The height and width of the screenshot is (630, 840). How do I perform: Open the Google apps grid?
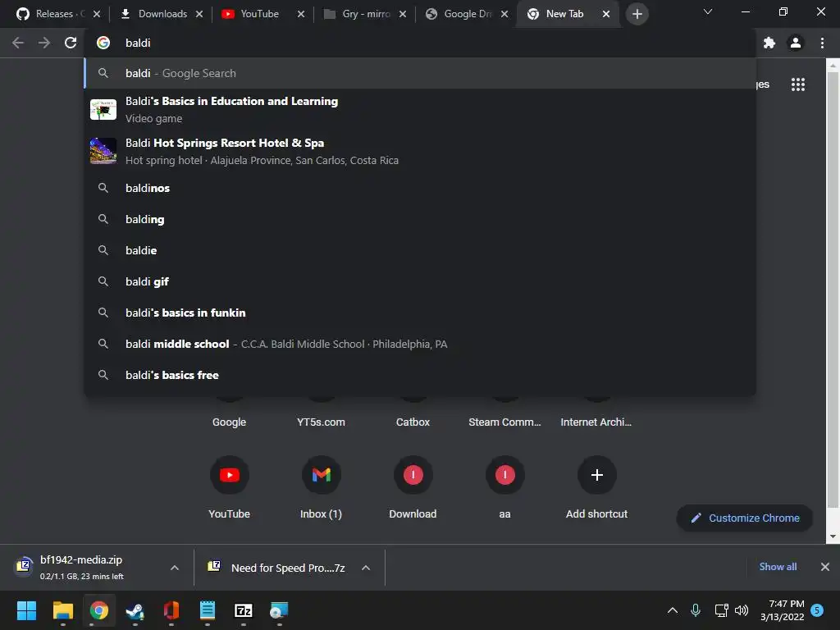(x=798, y=84)
